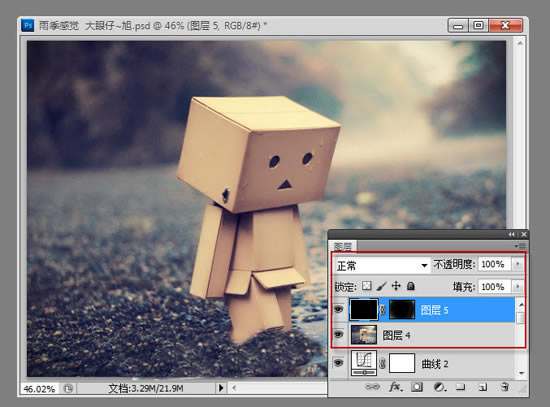Toggle lock transparent pixels
The image size is (550, 407).
367,286
